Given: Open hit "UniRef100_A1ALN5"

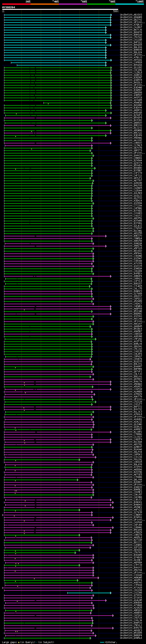Looking at the screenshot, I should pos(131,600).
